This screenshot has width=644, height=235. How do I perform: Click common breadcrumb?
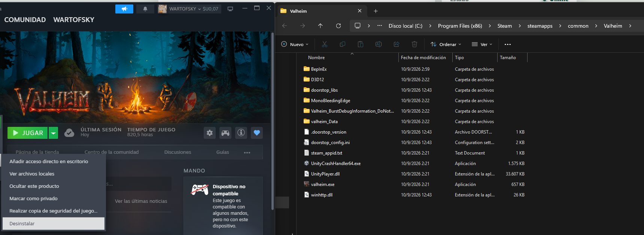(578, 26)
